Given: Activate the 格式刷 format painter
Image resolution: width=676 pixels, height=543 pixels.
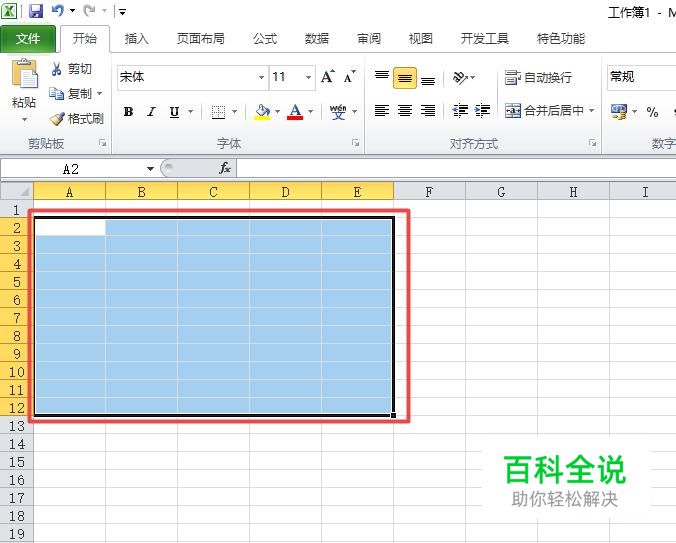Looking at the screenshot, I should point(77,119).
